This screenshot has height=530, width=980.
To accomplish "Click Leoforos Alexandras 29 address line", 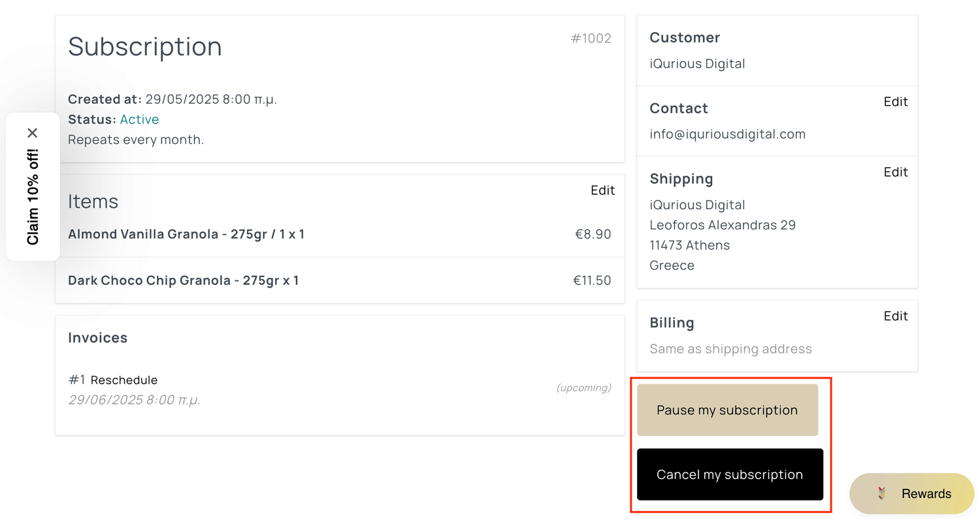I will point(722,225).
